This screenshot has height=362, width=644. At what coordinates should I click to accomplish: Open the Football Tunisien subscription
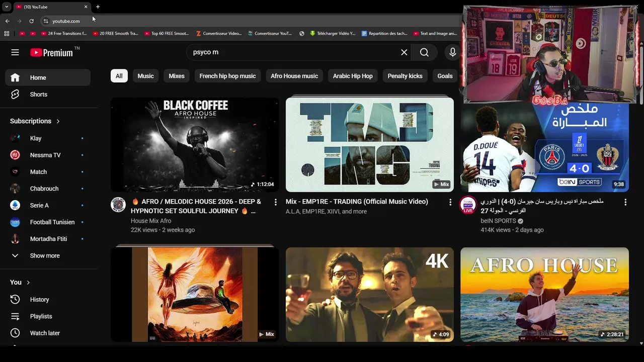48,222
